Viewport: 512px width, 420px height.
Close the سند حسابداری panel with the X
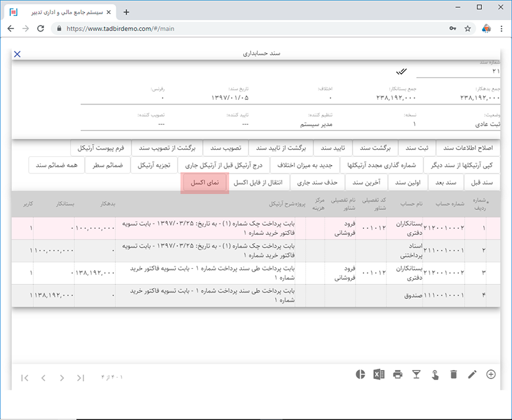[x=17, y=54]
